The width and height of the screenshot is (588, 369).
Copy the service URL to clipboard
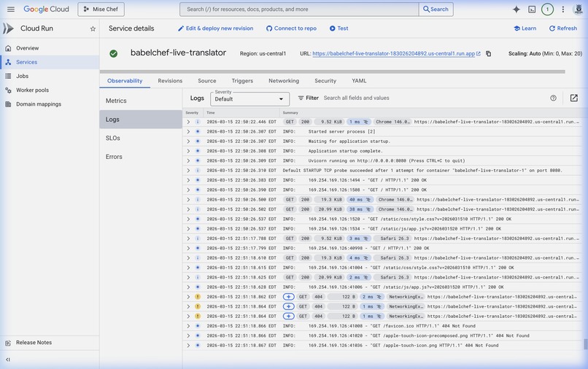click(488, 54)
